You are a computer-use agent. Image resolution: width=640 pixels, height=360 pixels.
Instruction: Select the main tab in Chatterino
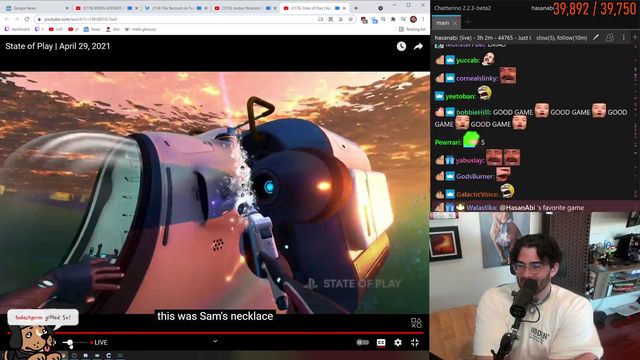coord(442,23)
